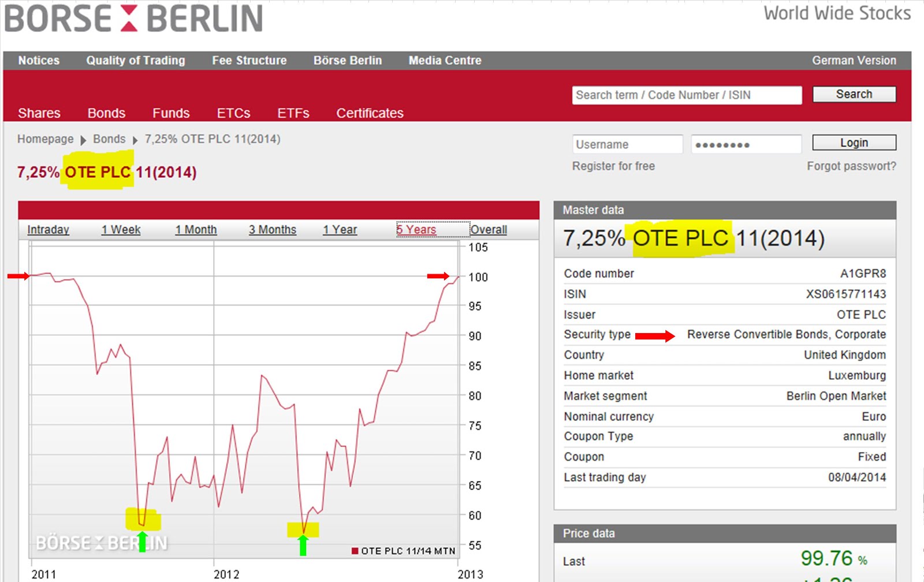Go to the Shares section
This screenshot has width=924, height=582.
tap(39, 113)
